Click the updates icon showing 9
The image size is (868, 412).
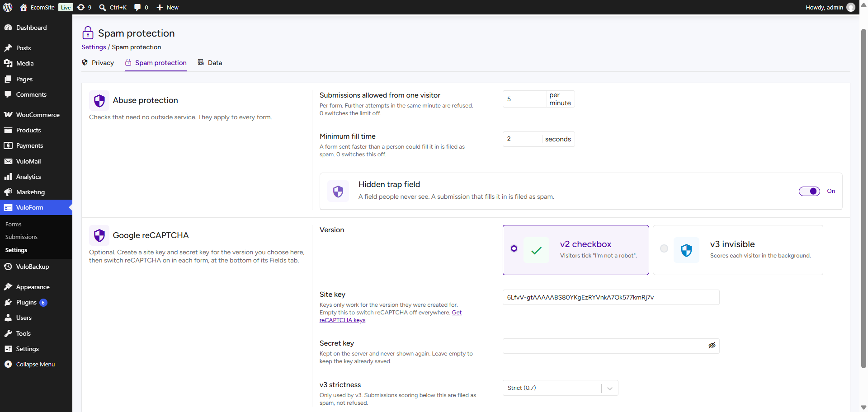tap(81, 7)
